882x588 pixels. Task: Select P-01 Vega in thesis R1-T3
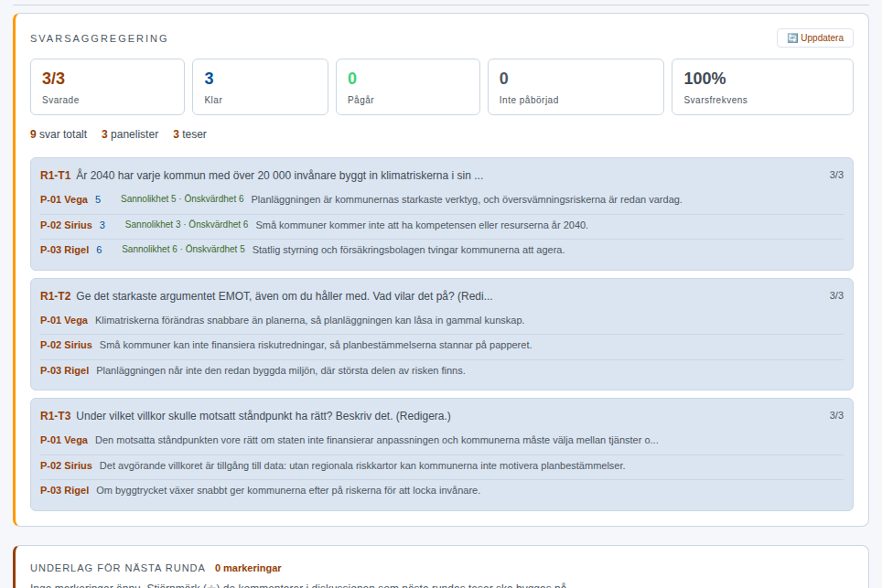point(63,440)
